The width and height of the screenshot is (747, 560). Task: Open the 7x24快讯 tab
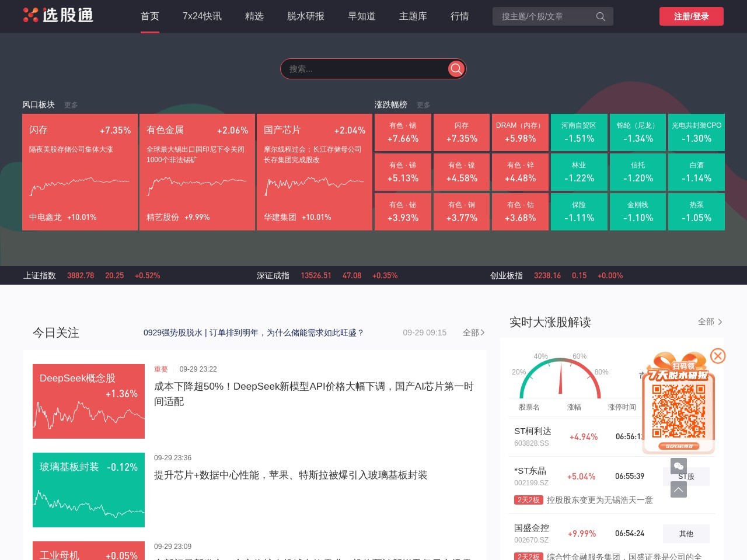[202, 16]
